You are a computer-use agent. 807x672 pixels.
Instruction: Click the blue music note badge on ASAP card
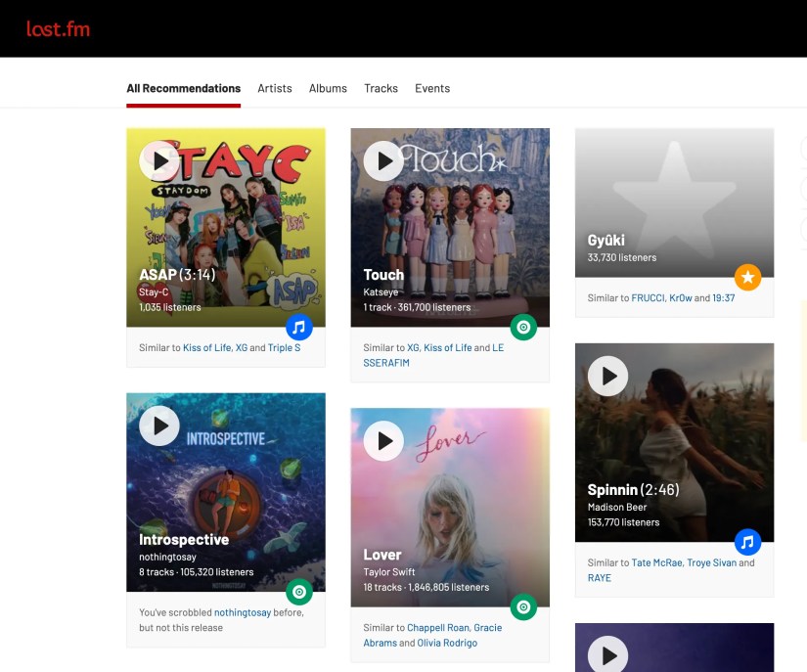pyautogui.click(x=299, y=328)
